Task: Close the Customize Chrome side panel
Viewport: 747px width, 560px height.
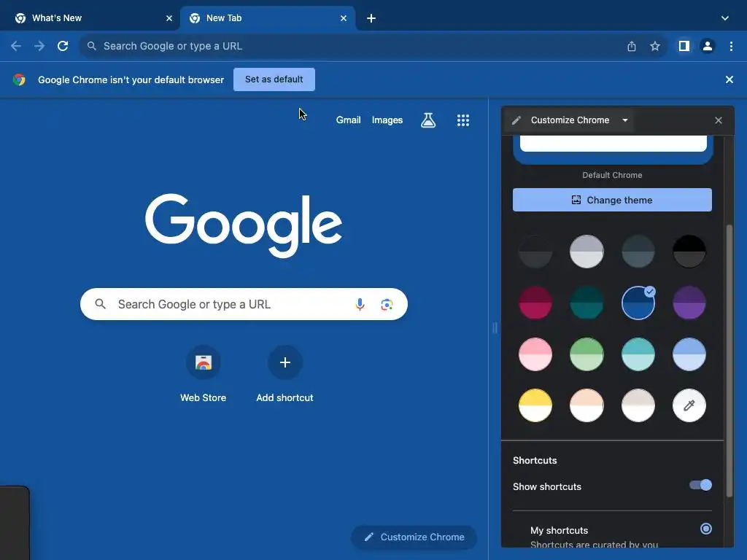Action: click(x=719, y=120)
